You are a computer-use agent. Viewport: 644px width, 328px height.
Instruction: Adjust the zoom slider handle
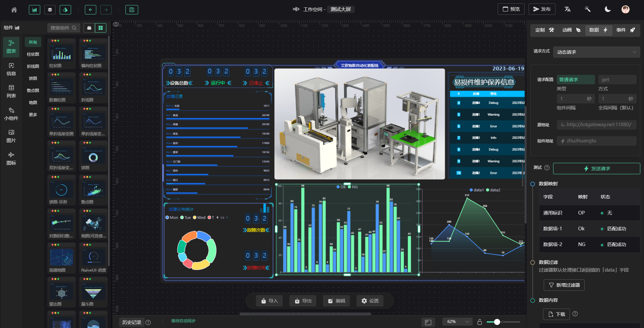click(497, 322)
